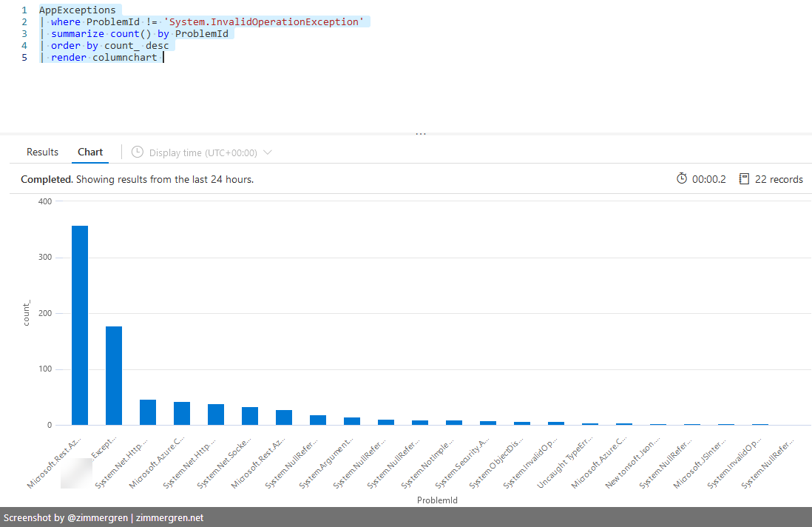Expand the Display time chevron arrow

coord(268,152)
